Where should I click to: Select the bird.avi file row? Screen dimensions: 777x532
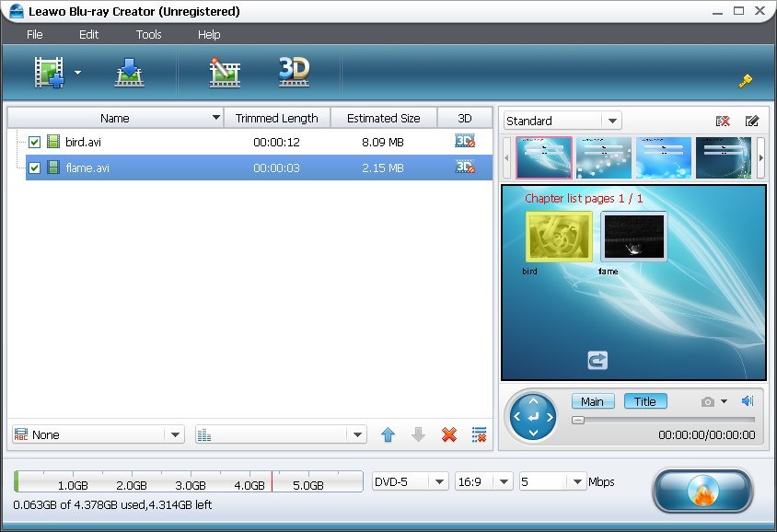(x=260, y=142)
